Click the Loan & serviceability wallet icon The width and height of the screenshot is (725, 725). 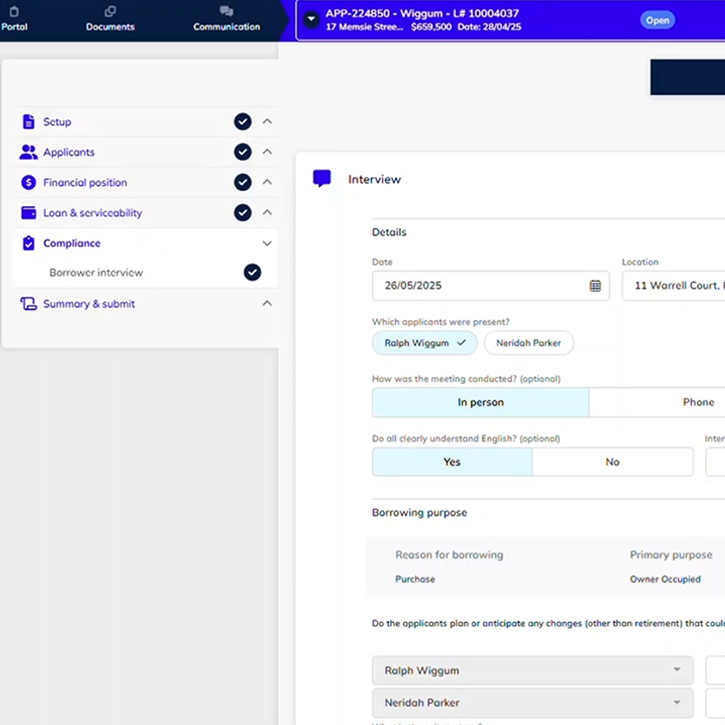[x=28, y=213]
